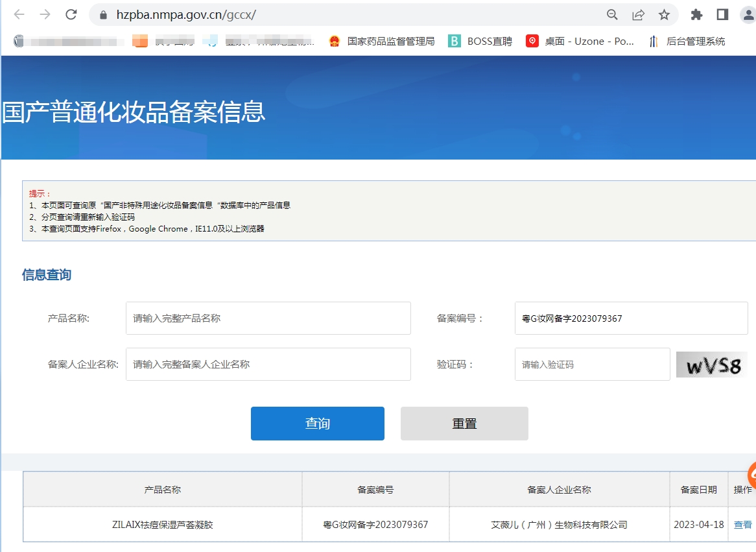Image resolution: width=756 pixels, height=552 pixels.
Task: Click the padlock site info icon
Action: click(x=102, y=14)
